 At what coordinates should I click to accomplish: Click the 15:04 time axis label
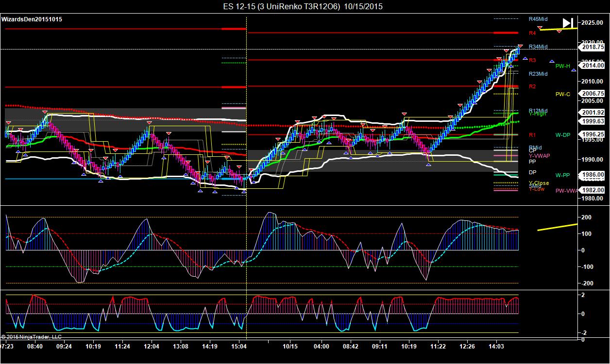[x=239, y=347]
